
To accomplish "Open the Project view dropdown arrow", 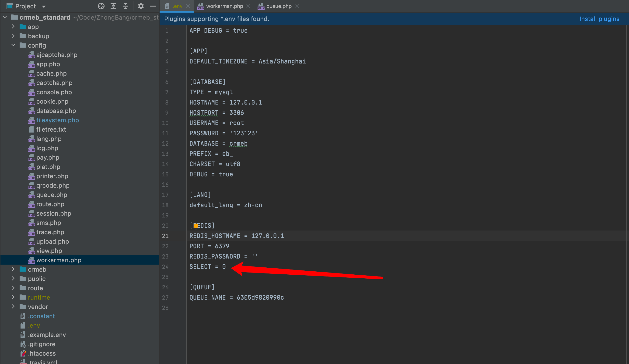I will [x=44, y=7].
